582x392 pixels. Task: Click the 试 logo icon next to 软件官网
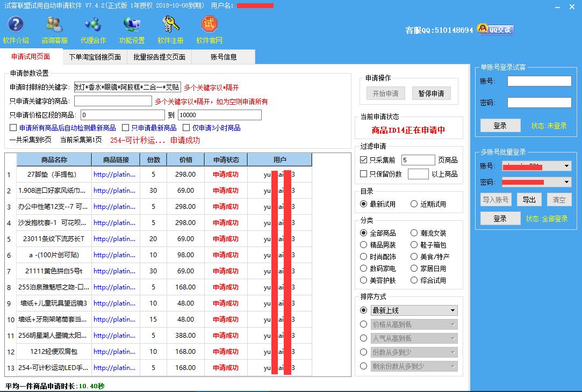click(209, 24)
